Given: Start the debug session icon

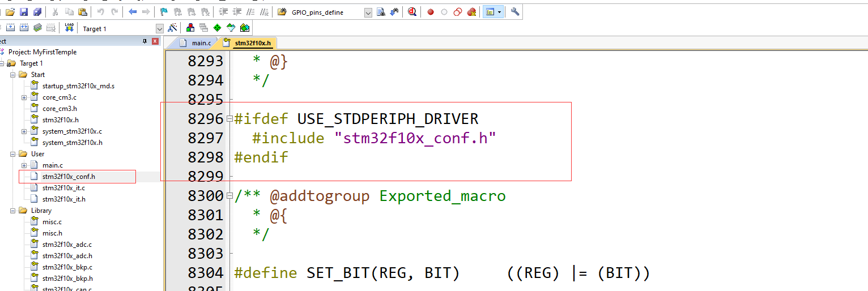Looking at the screenshot, I should tap(412, 12).
